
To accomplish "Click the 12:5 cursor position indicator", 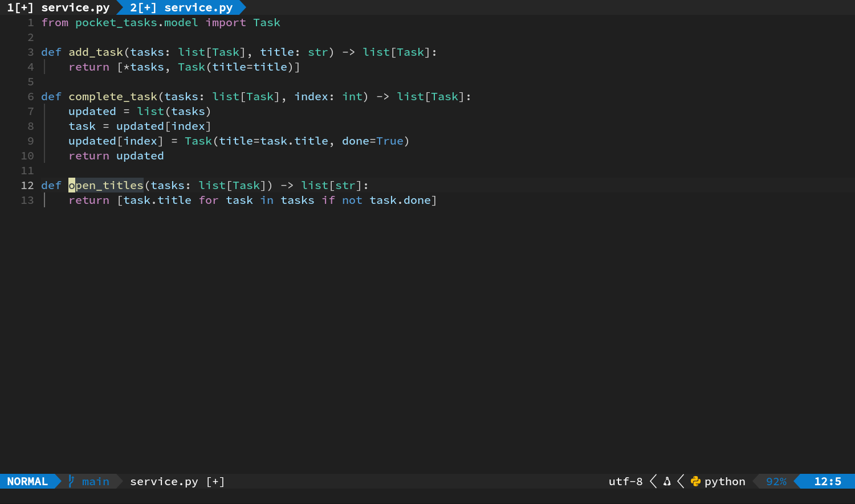I will point(828,481).
